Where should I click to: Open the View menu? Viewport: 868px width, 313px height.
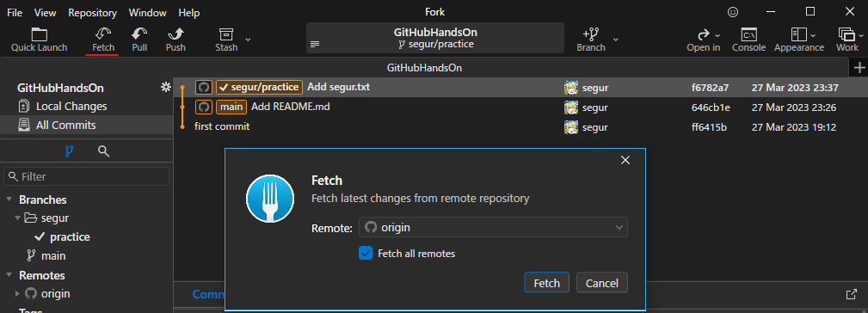pyautogui.click(x=45, y=12)
